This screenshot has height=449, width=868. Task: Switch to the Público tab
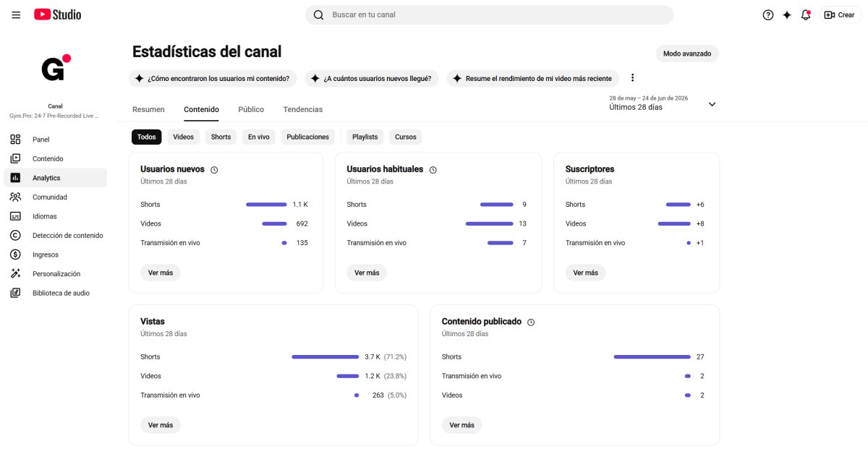click(251, 109)
